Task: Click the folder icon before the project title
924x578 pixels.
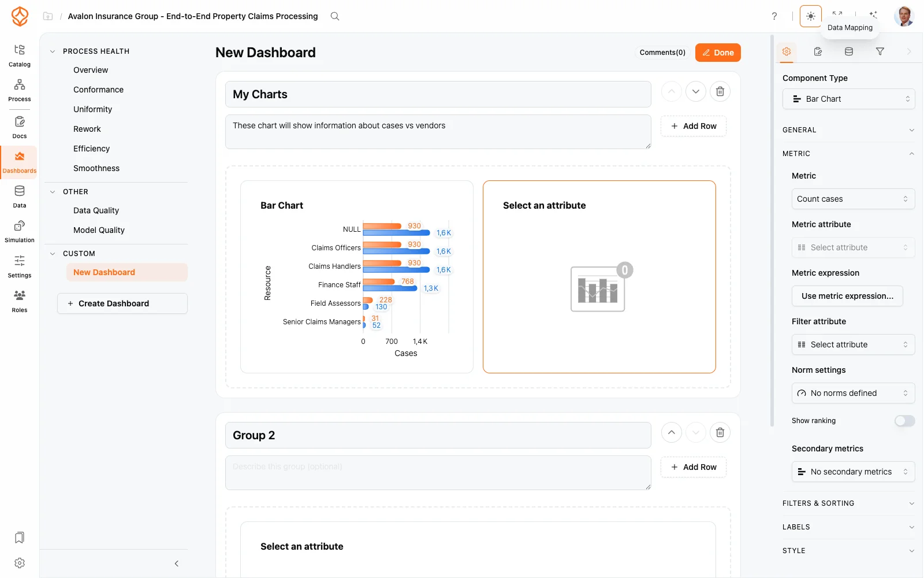Action: click(48, 16)
